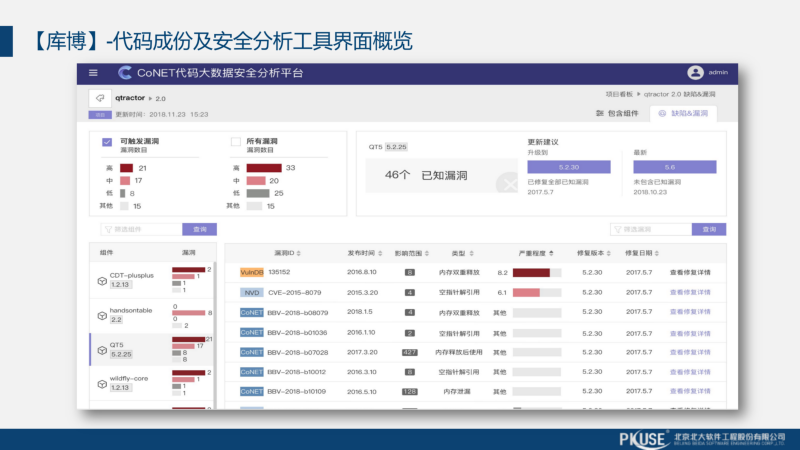Open 查看修复详情 for VulnDB 135152
The width and height of the screenshot is (800, 450).
pyautogui.click(x=690, y=272)
